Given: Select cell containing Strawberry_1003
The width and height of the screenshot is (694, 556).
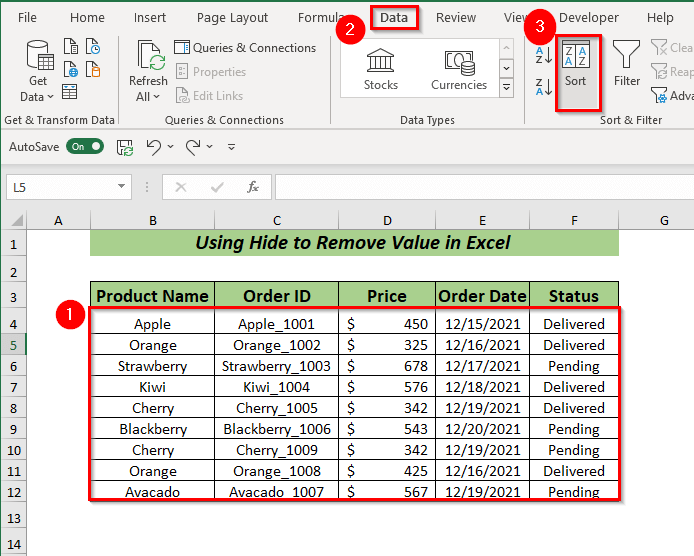Looking at the screenshot, I should 276,366.
